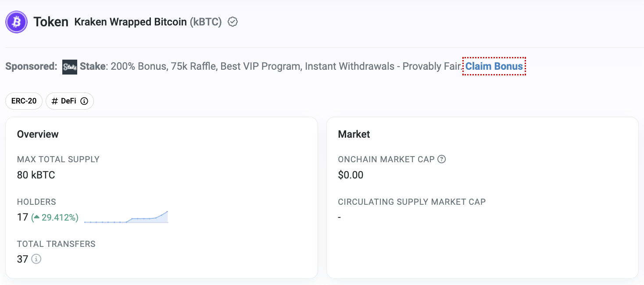The height and width of the screenshot is (285, 644).
Task: Select the ERC-20 tag
Action: point(24,101)
